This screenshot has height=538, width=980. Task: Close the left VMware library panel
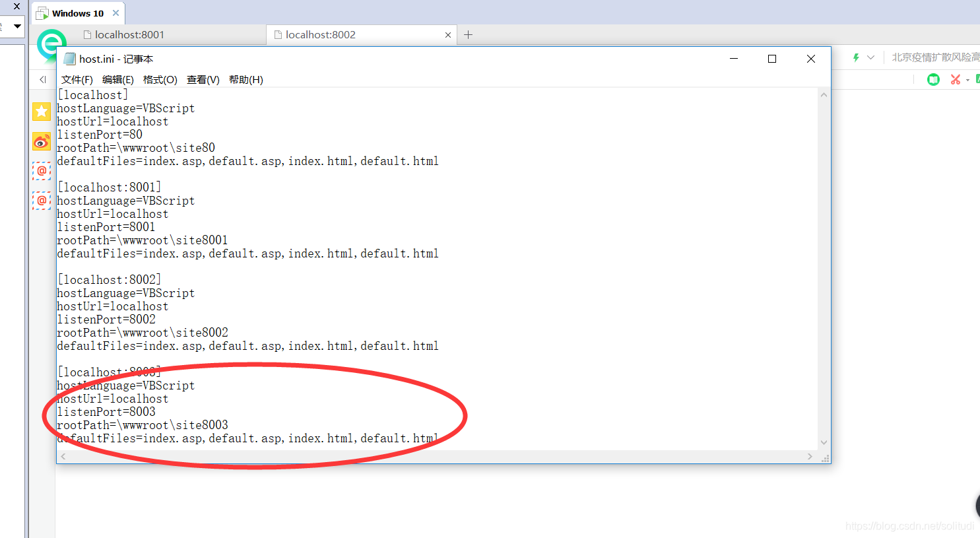pos(17,6)
